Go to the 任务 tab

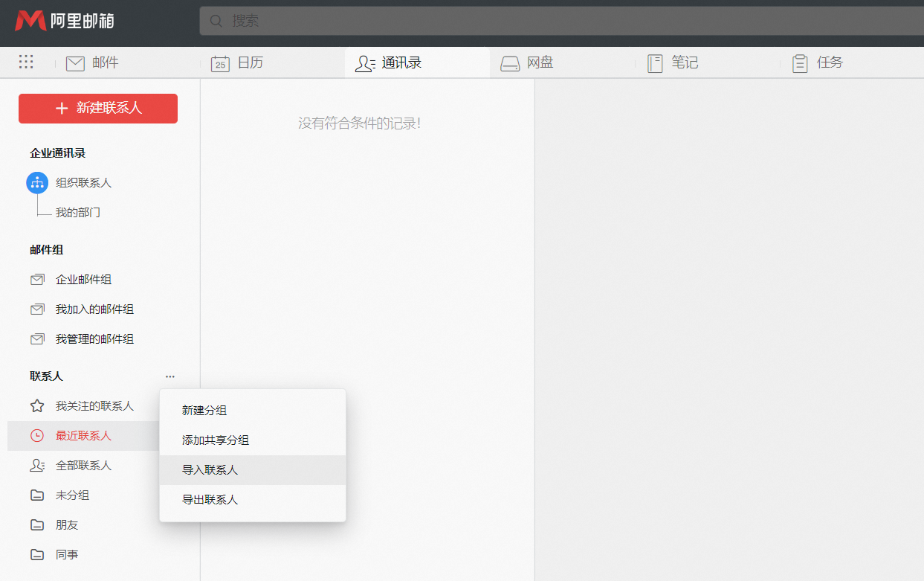coord(818,63)
